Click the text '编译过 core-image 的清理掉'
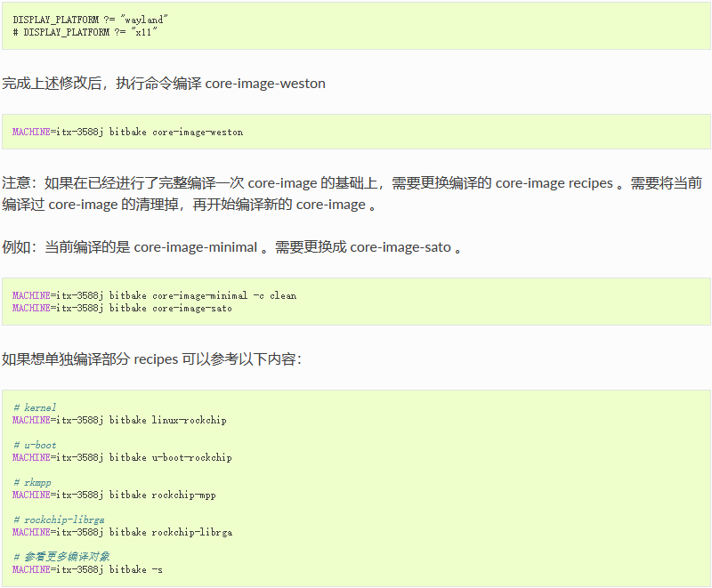 click(x=90, y=205)
